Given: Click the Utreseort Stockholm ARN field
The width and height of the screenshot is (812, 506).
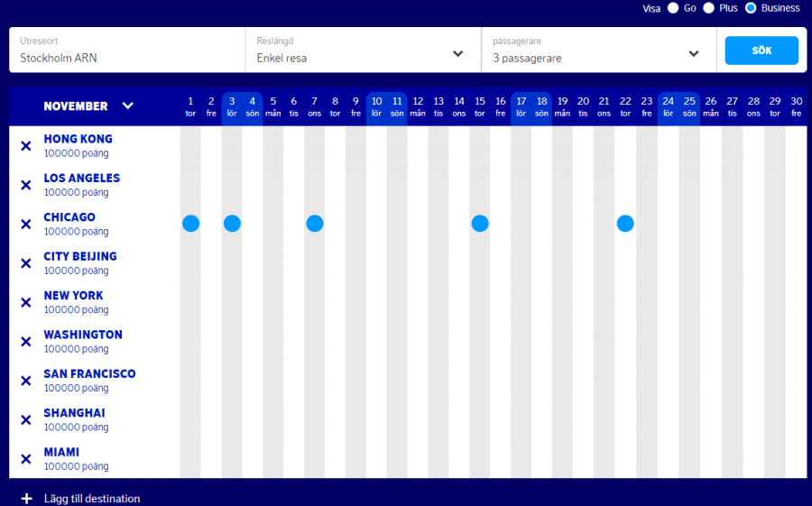Looking at the screenshot, I should (x=126, y=51).
